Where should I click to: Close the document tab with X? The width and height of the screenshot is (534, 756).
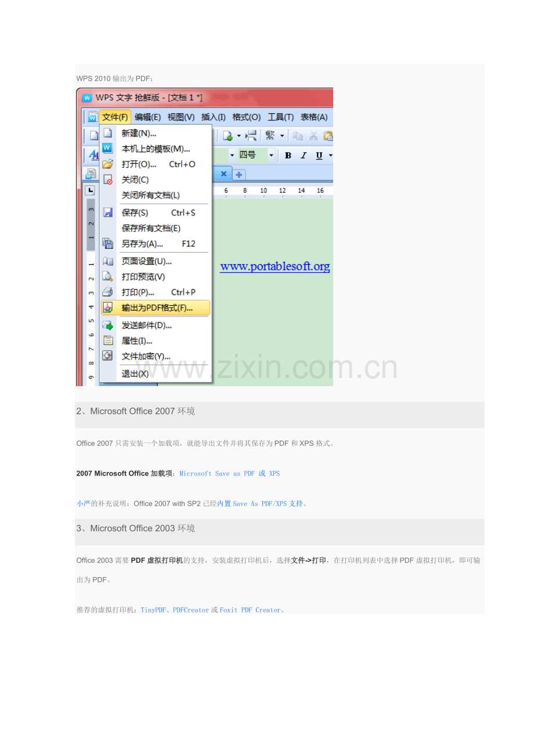coord(223,174)
